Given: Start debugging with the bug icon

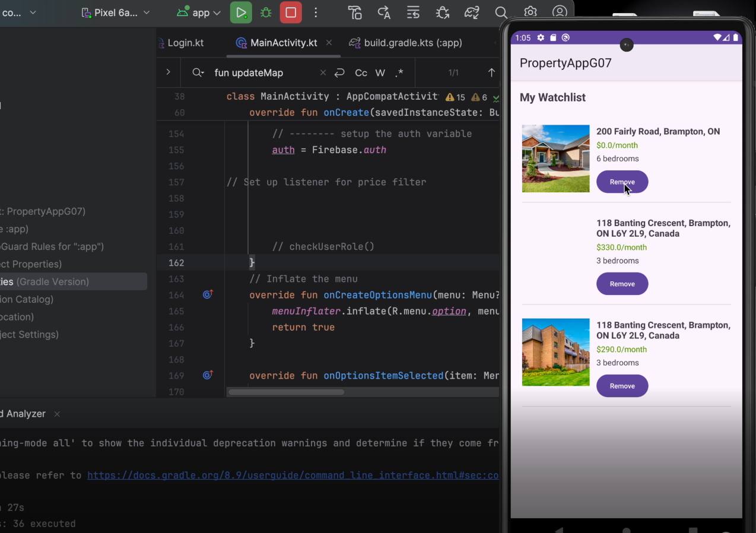Looking at the screenshot, I should coord(266,12).
